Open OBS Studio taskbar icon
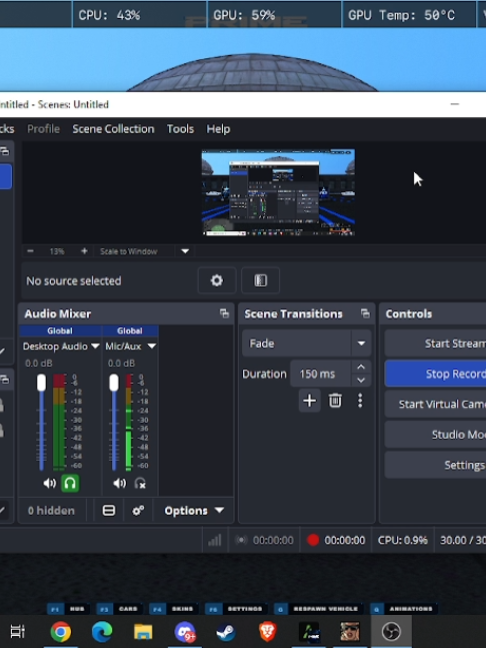 391,631
